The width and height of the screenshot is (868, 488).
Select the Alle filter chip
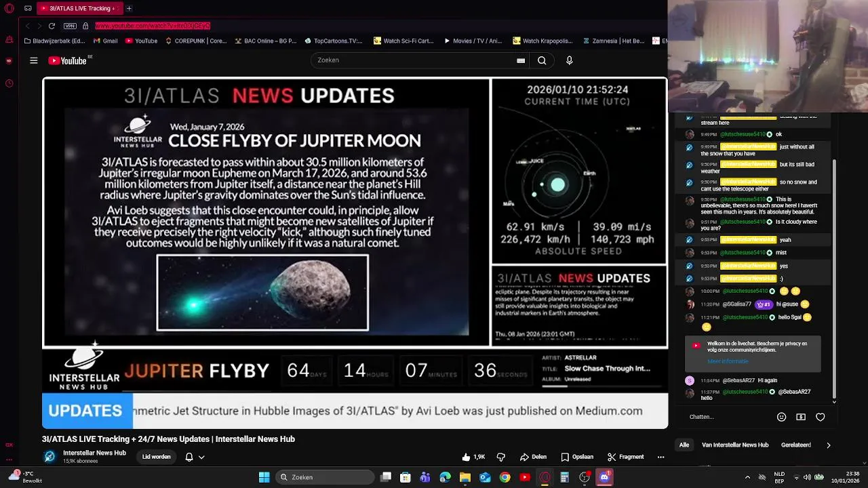point(684,445)
